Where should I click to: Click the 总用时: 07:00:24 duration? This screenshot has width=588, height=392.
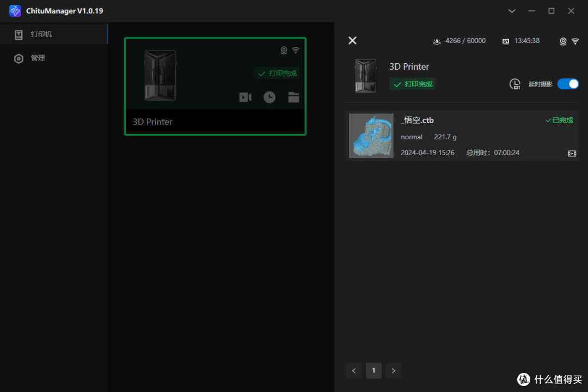[493, 152]
